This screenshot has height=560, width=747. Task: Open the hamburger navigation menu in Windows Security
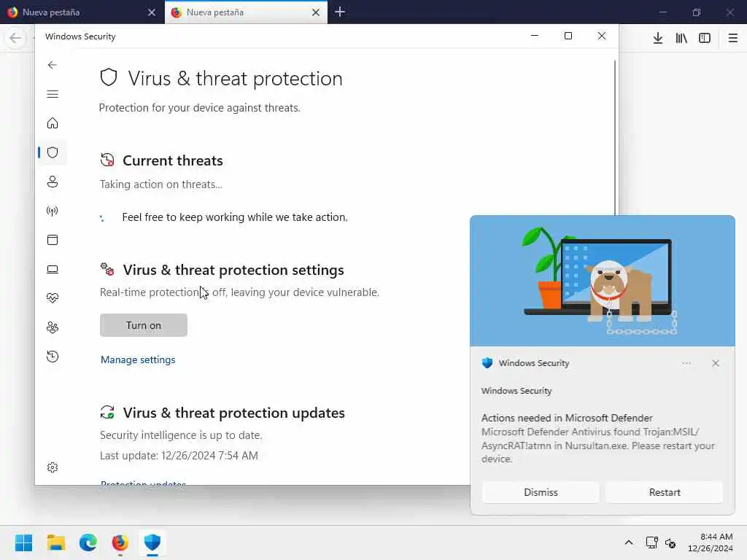[53, 94]
